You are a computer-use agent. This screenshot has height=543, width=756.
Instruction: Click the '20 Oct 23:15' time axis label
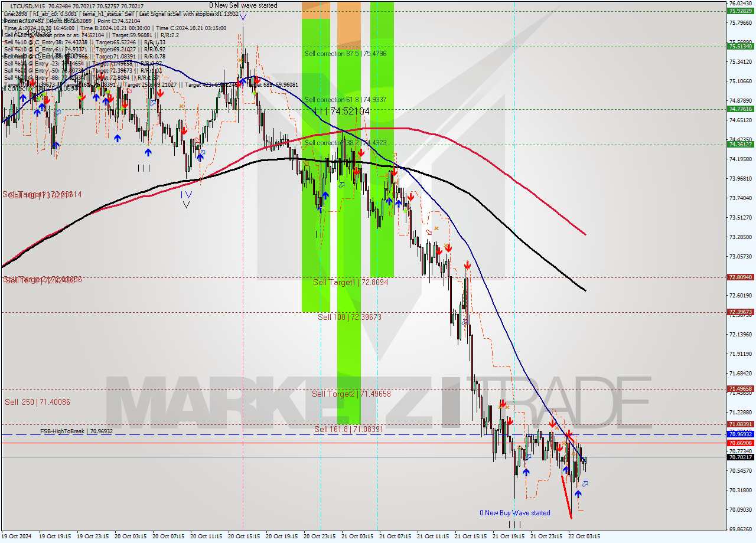tap(320, 537)
